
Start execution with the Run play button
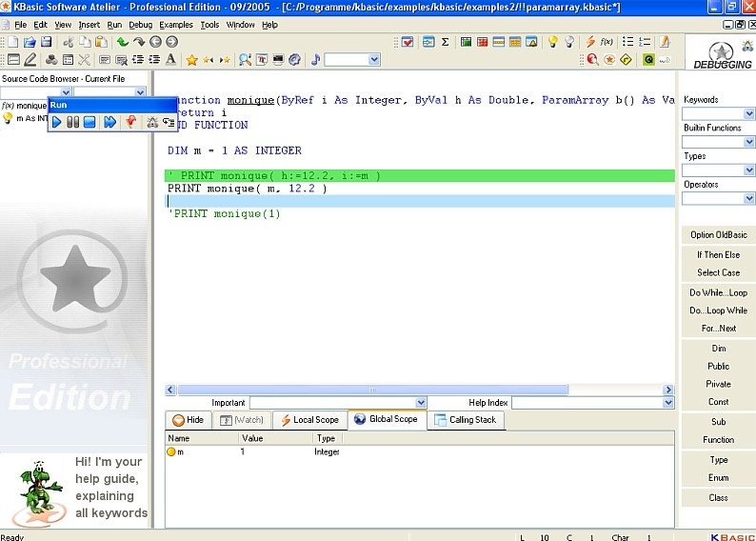click(x=56, y=122)
